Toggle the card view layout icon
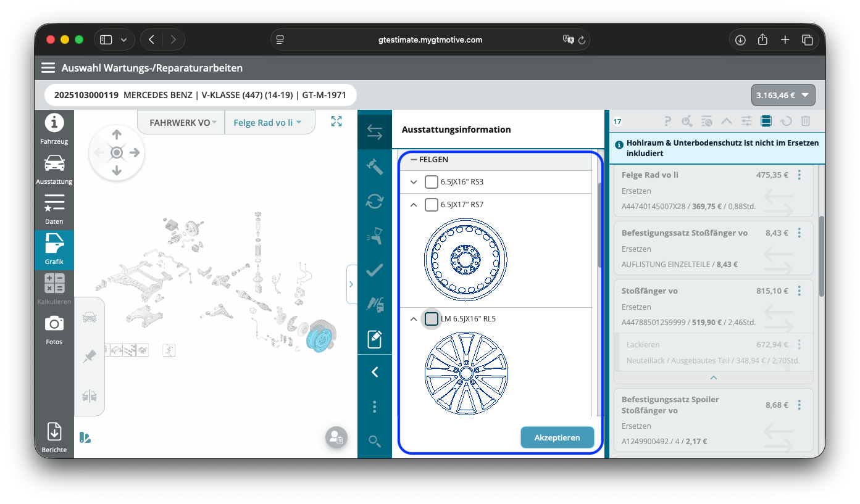Viewport: 860px width, 504px height. click(766, 122)
